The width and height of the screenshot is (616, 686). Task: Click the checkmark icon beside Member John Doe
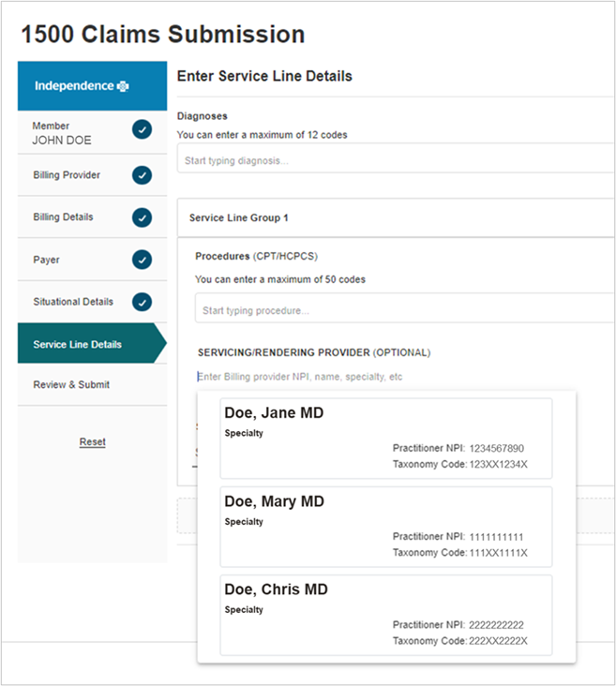[x=142, y=130]
